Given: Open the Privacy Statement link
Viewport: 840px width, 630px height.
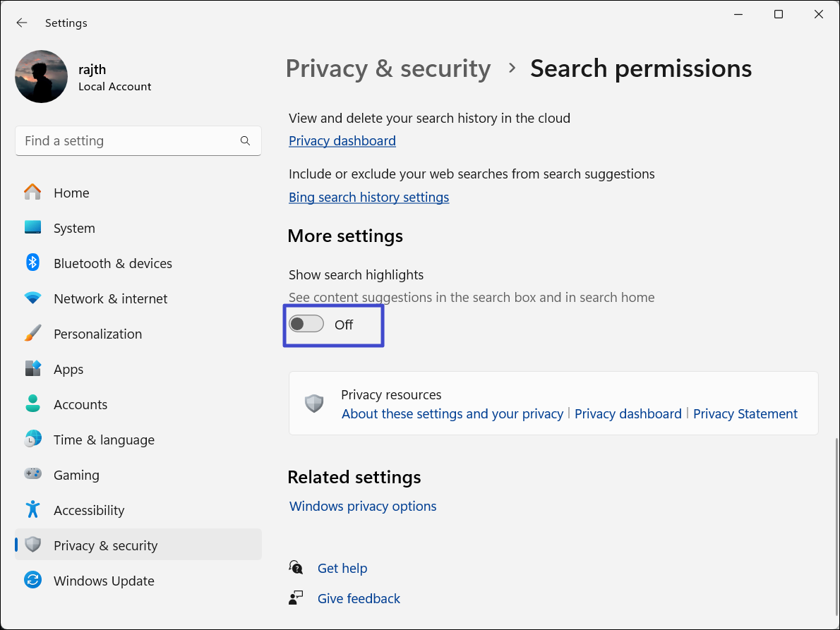Looking at the screenshot, I should click(x=745, y=414).
